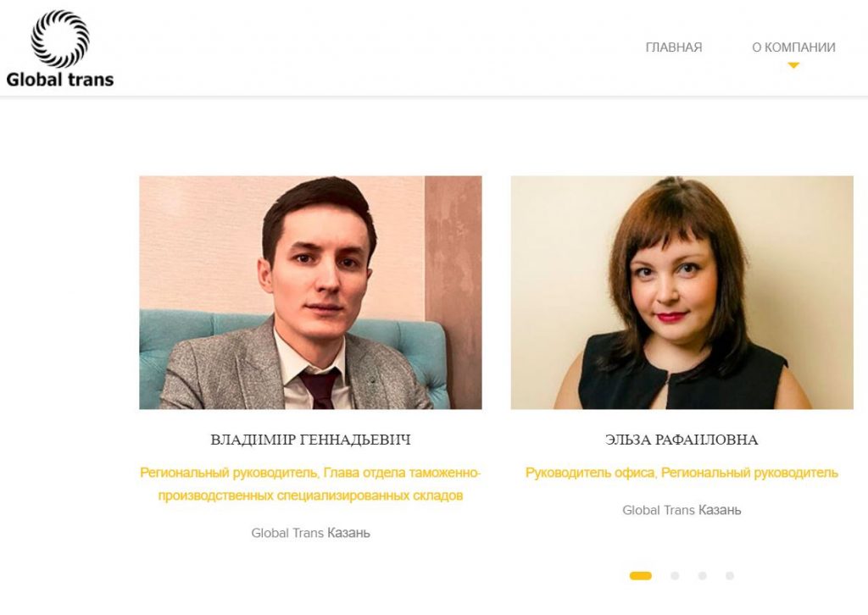Click the photo of Владимир Геннадьевич
This screenshot has height=615, width=868.
point(310,292)
